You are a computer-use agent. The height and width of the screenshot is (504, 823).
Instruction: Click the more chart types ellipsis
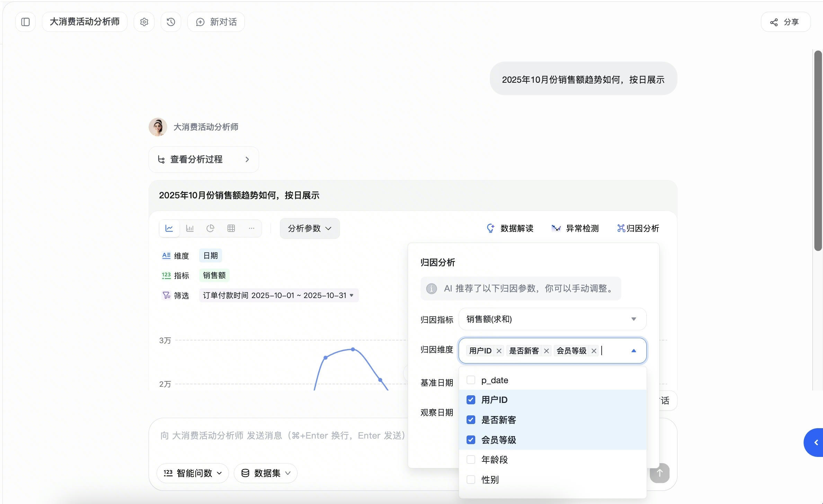pos(251,228)
